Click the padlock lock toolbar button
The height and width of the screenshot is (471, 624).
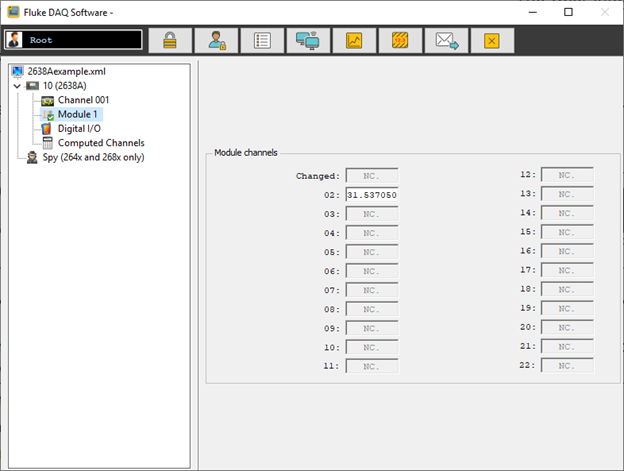click(170, 40)
